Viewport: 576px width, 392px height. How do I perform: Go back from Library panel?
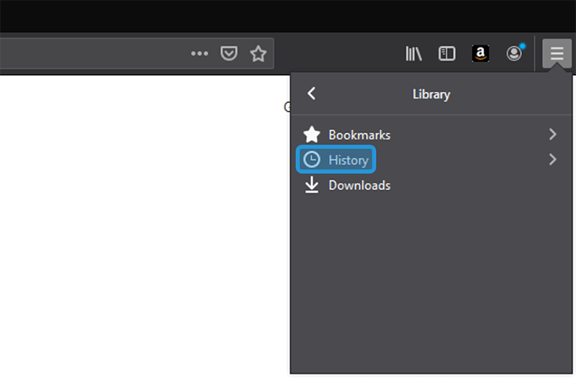[312, 94]
